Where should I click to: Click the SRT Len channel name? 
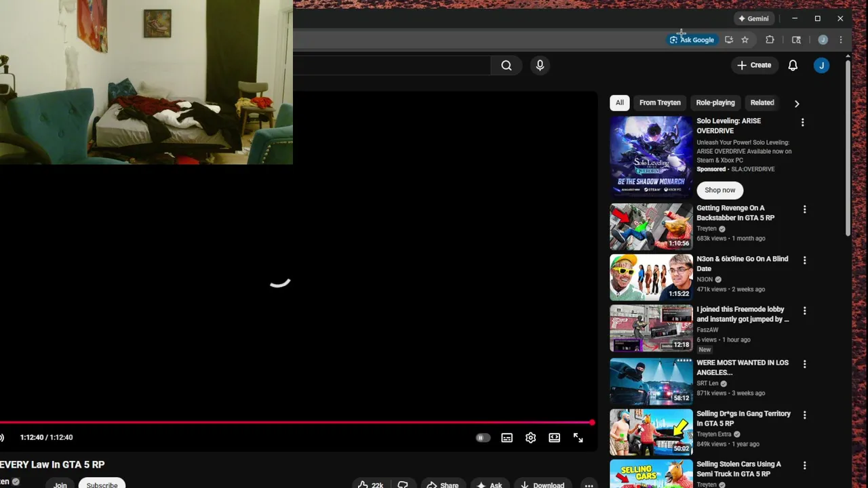pos(707,384)
